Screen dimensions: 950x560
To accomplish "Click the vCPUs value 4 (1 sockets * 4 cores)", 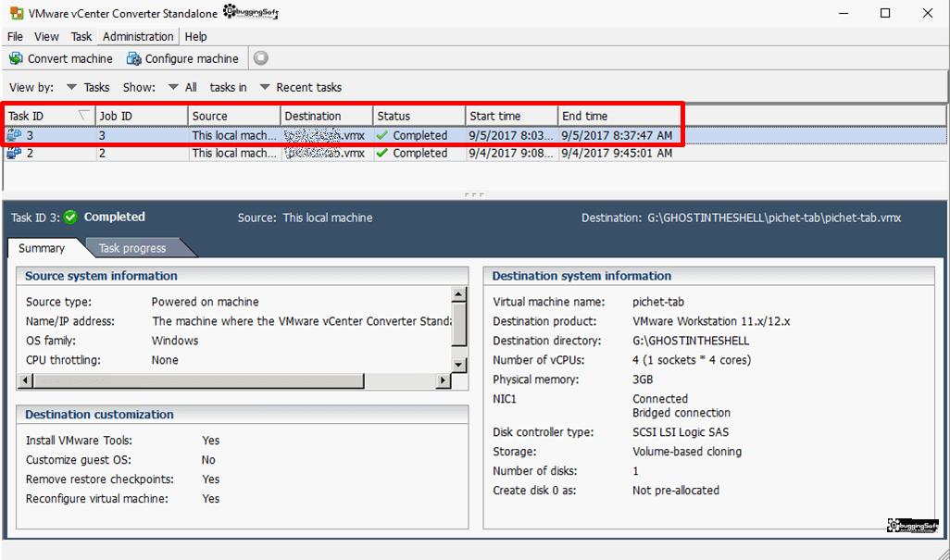I will tap(692, 360).
